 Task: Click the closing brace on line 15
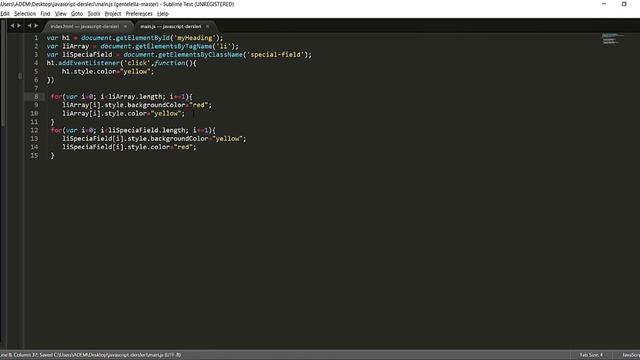click(x=52, y=156)
